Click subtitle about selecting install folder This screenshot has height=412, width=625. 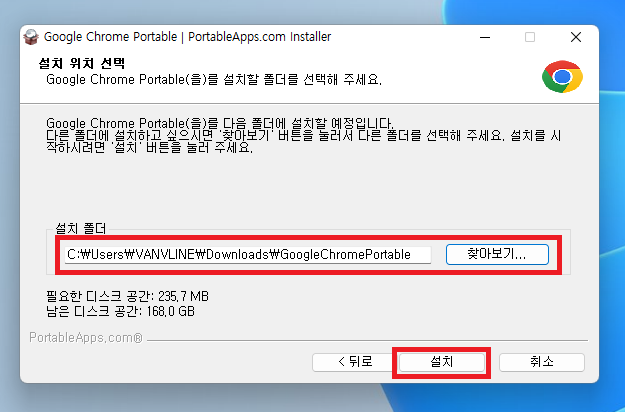point(214,80)
